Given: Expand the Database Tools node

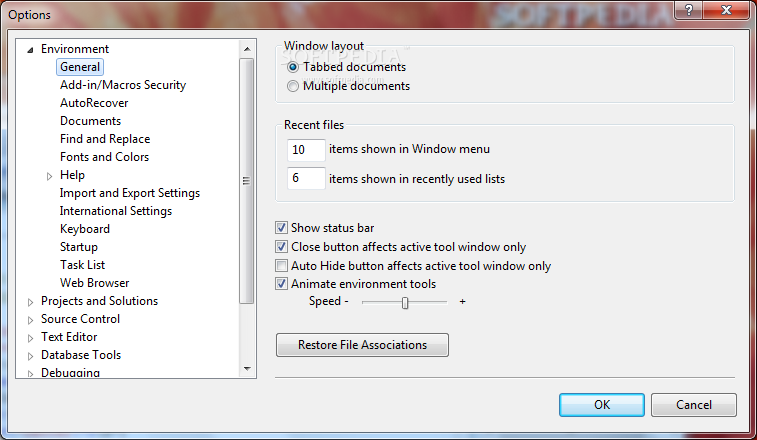Looking at the screenshot, I should point(30,356).
